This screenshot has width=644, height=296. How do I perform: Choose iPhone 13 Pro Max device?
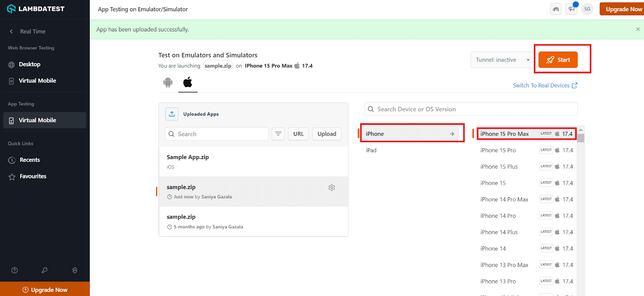coord(526,265)
